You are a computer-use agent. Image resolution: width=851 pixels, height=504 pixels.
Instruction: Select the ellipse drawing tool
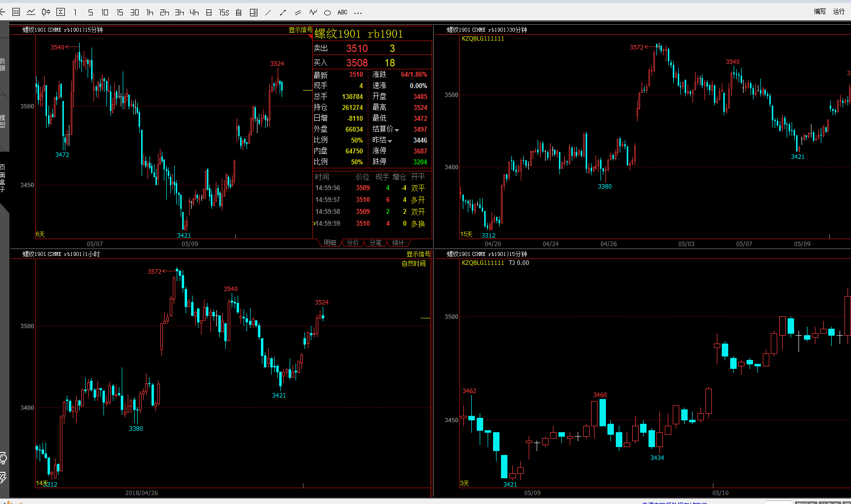tap(327, 12)
